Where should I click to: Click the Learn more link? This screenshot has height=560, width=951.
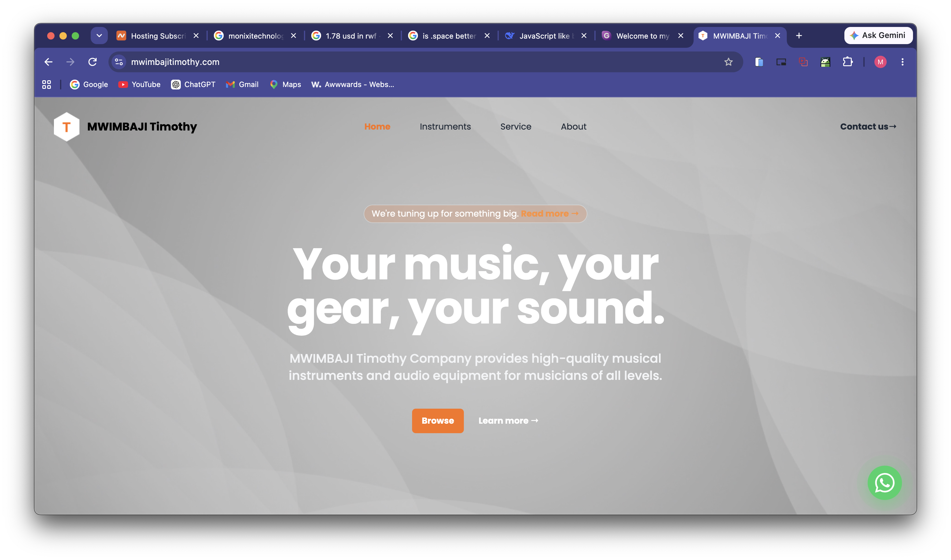508,421
